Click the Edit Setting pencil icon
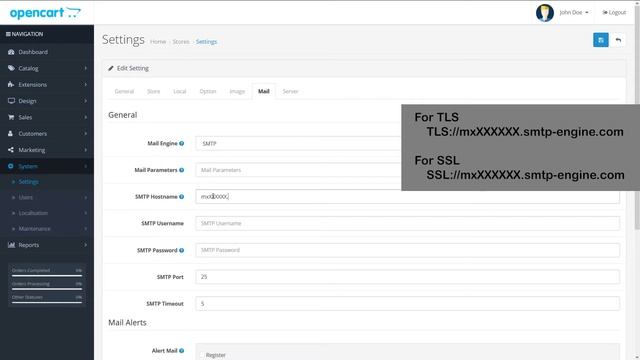640x360 pixels. tap(111, 68)
